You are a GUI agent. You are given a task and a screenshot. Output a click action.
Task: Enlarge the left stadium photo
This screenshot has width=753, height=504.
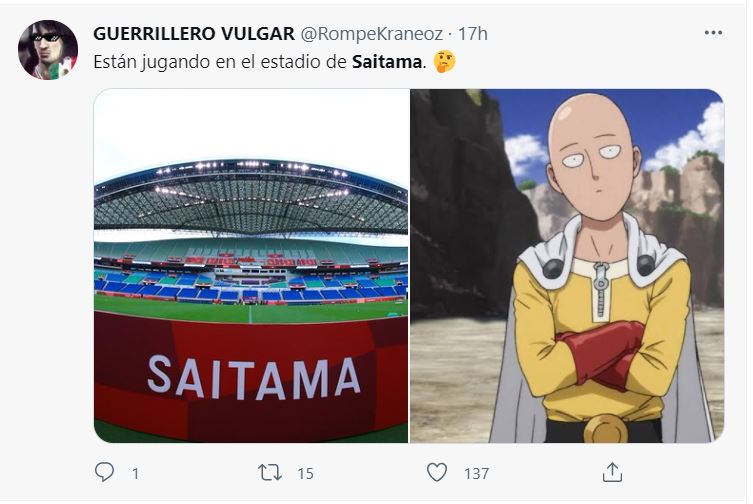[251, 266]
